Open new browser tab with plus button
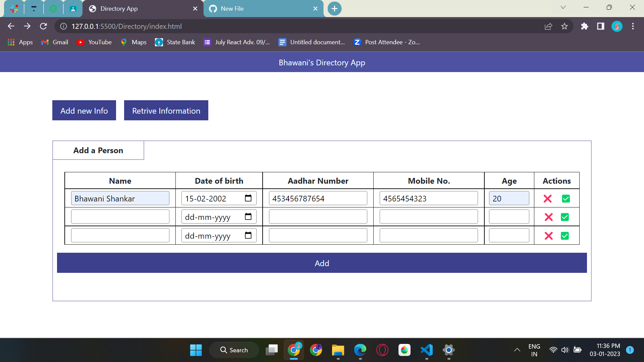 (x=334, y=9)
